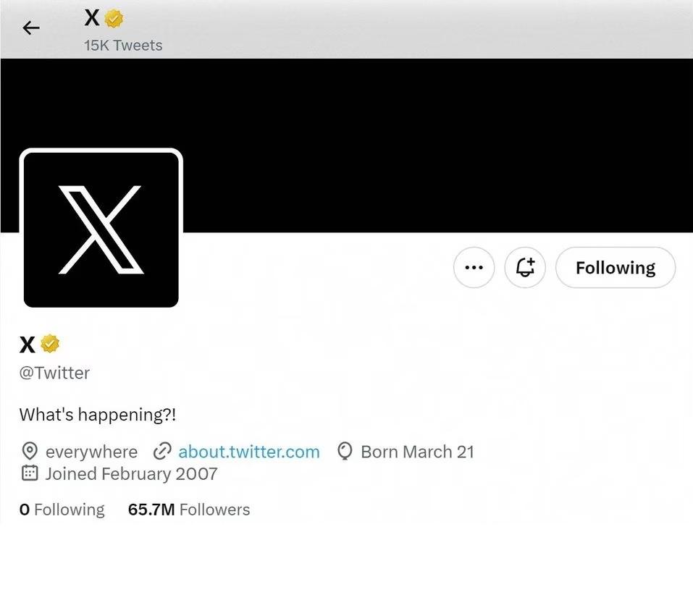Screen dimensions: 693x616
Task: Click the gold verified badge in header
Action: click(x=114, y=18)
